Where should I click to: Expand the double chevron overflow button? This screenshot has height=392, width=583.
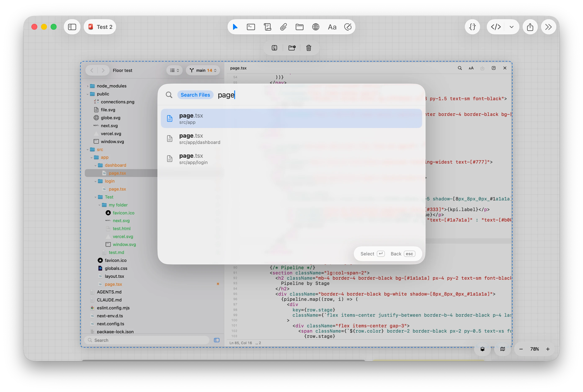(x=548, y=27)
